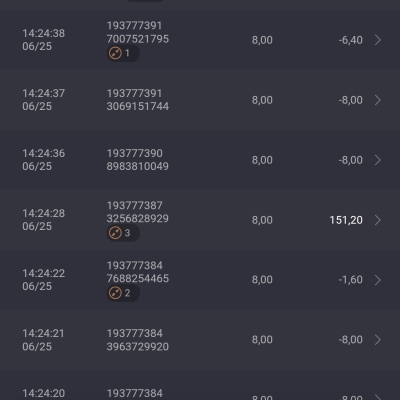
Task: Select the 14:24:28 timestamp entry
Action: tap(44, 220)
